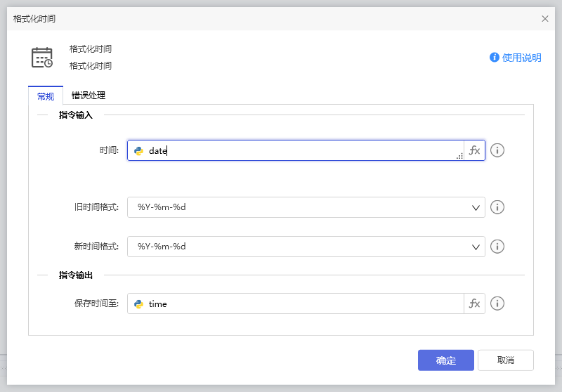Screen dimensions: 562x392
Task: Open the 错误处理 tab
Action: (x=89, y=96)
